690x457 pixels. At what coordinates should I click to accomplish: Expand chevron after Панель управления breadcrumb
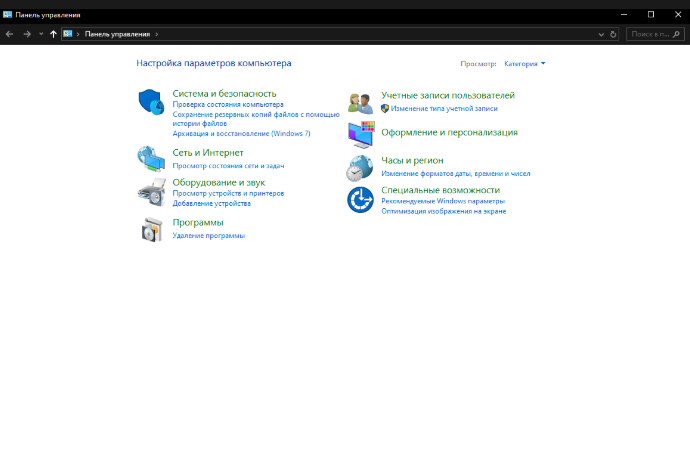coord(156,34)
